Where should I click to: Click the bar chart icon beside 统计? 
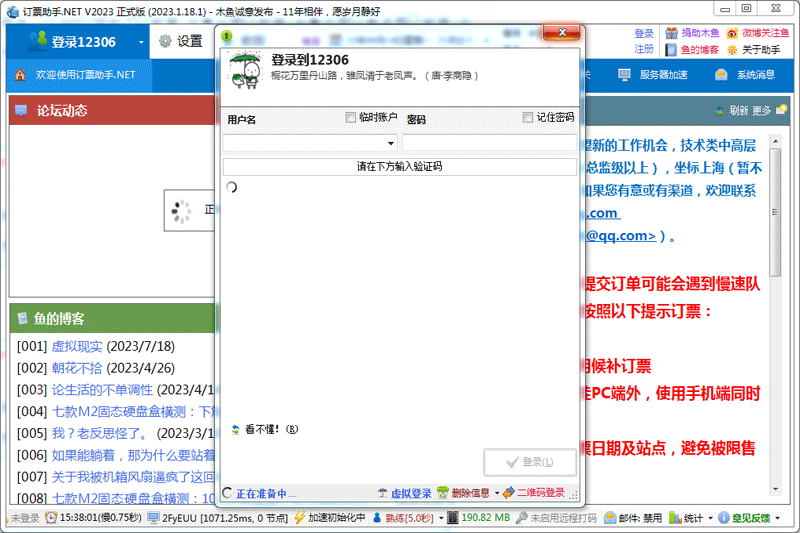coord(675,518)
